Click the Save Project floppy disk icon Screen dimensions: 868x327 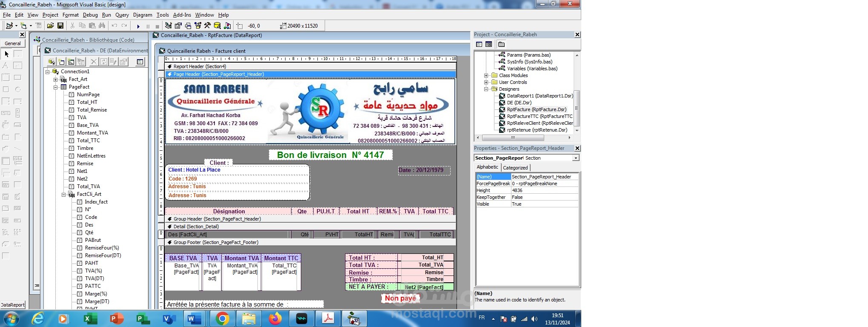point(60,26)
